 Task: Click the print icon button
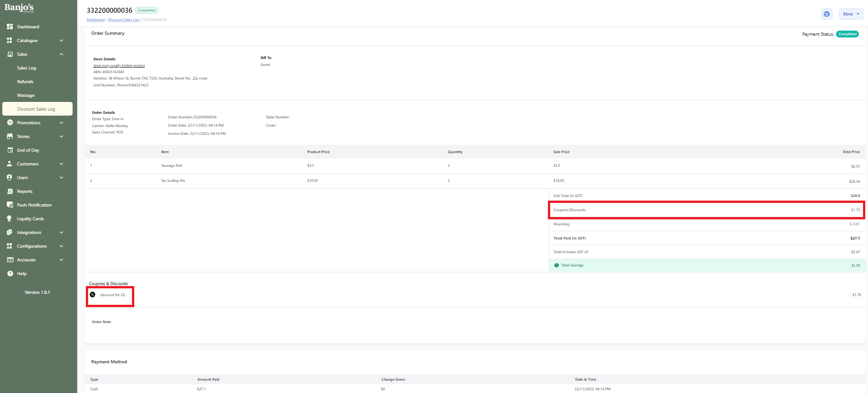point(826,14)
